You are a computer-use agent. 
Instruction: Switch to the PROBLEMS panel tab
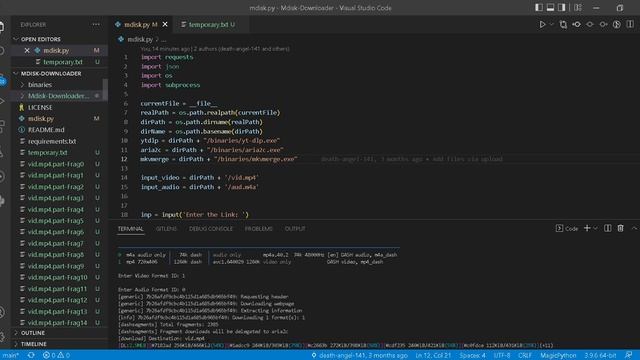(258, 229)
